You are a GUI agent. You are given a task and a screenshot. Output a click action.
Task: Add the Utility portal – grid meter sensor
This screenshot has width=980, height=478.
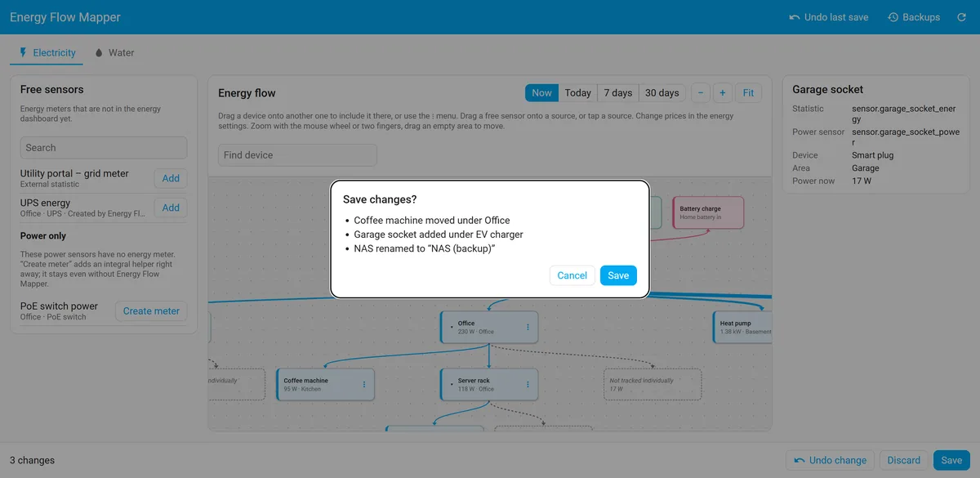point(171,179)
